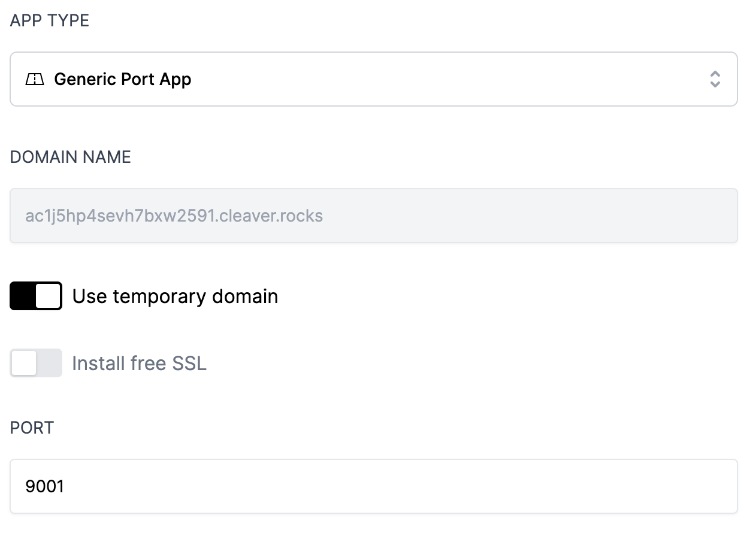Click the DOMAIN NAME label
Screen dimensions: 756x539
click(x=71, y=157)
